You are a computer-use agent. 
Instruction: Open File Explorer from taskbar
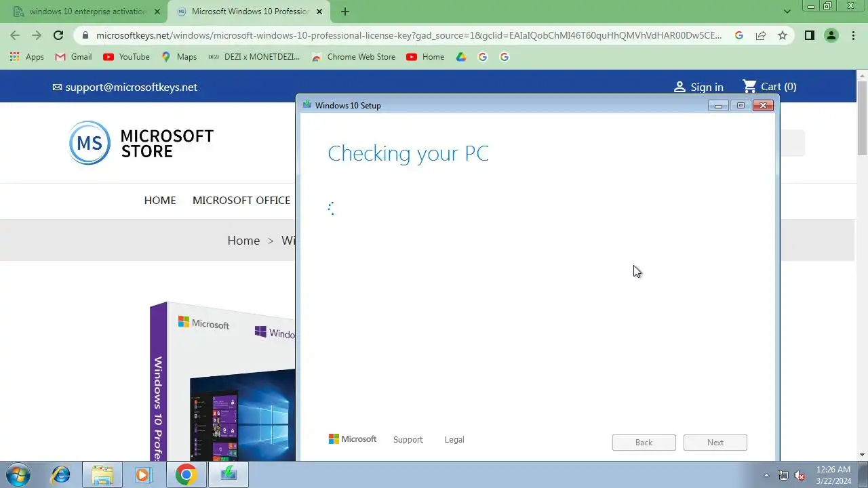pyautogui.click(x=102, y=474)
